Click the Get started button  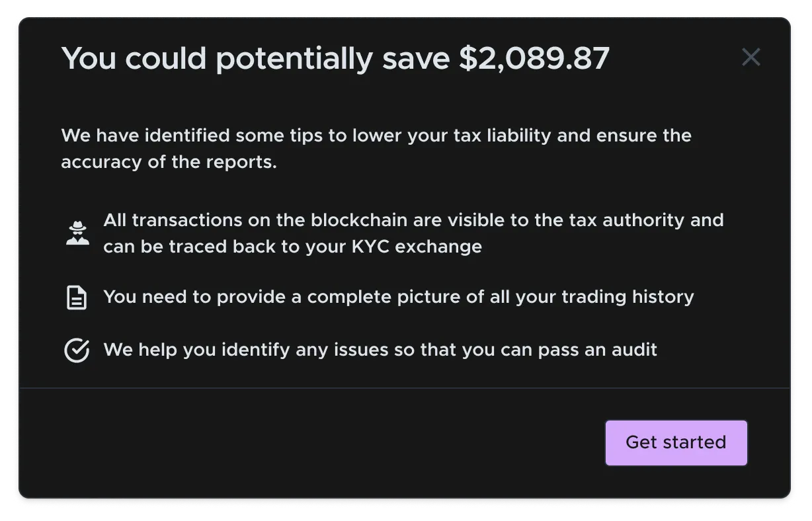click(676, 442)
